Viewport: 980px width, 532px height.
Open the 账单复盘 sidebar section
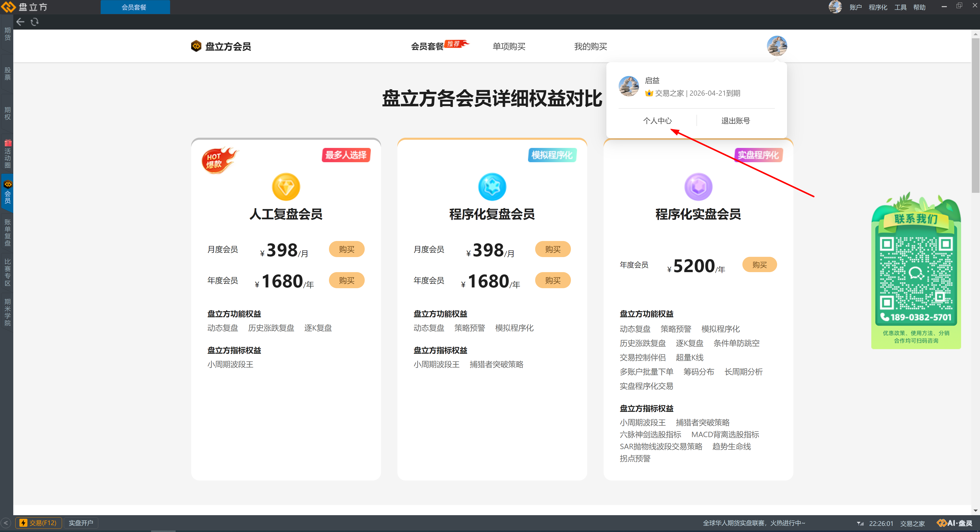coord(7,232)
